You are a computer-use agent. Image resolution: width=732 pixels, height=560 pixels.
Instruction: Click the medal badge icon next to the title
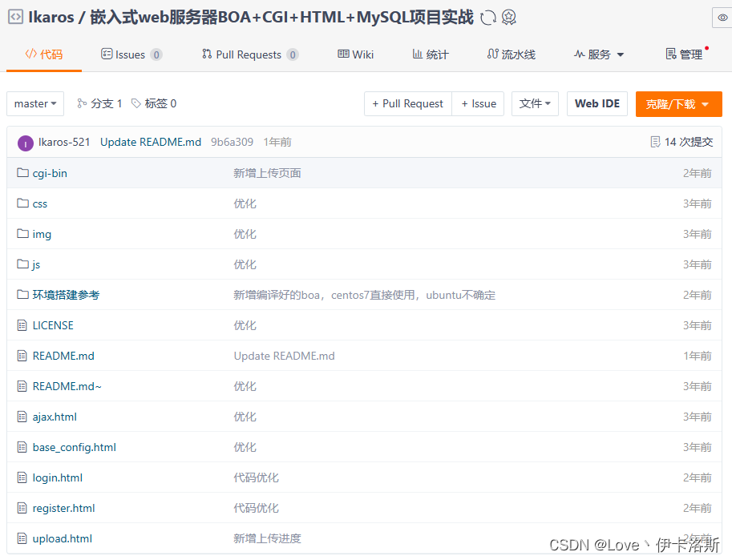[509, 17]
